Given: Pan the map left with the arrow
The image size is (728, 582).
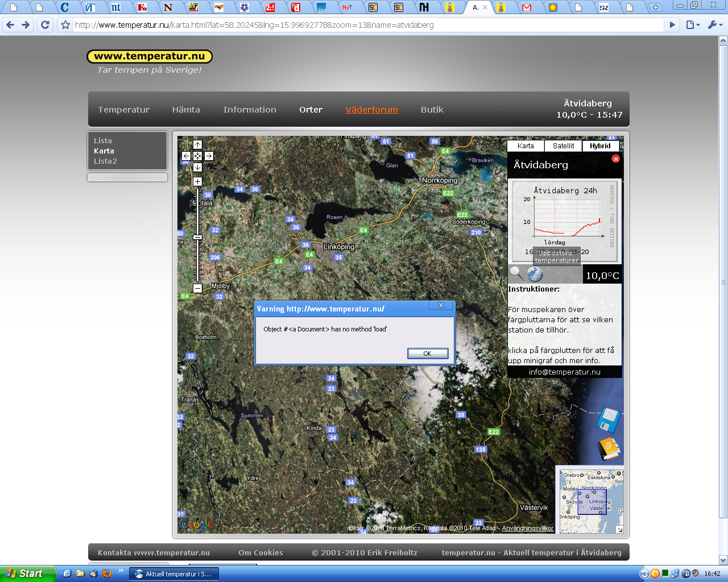Looking at the screenshot, I should [x=186, y=156].
